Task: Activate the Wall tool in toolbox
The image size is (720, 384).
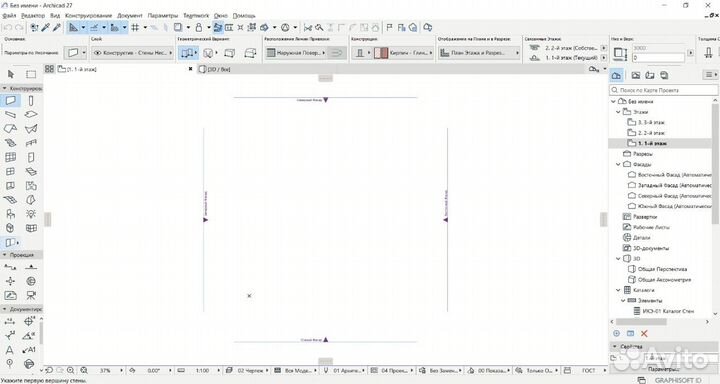Action: coord(11,101)
